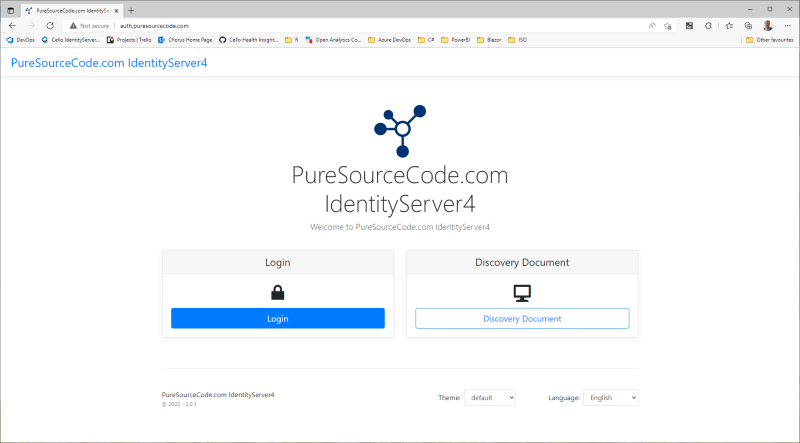Open the Language dropdown set to English
The width and height of the screenshot is (800, 443).
tap(611, 398)
